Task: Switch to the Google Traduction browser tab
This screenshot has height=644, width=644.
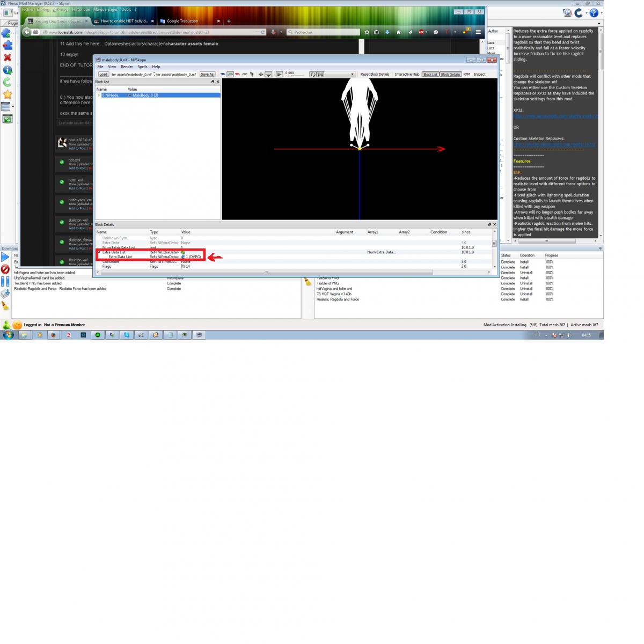Action: click(182, 21)
